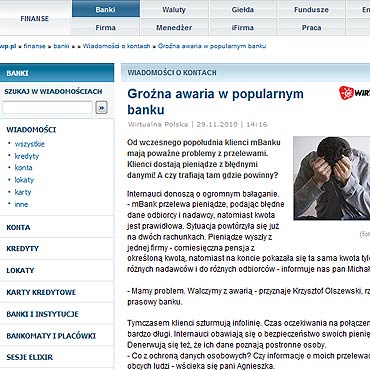Select konta news filter
The height and width of the screenshot is (370, 370).
(23, 168)
